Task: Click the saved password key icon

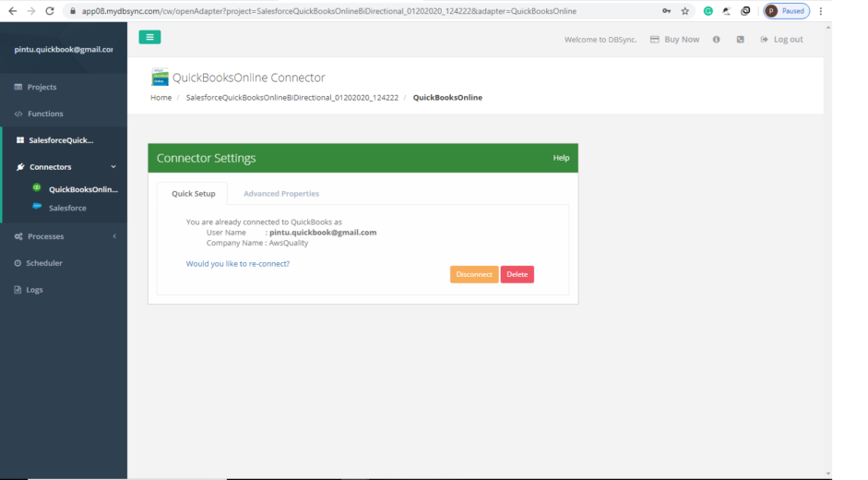Action: tap(666, 11)
